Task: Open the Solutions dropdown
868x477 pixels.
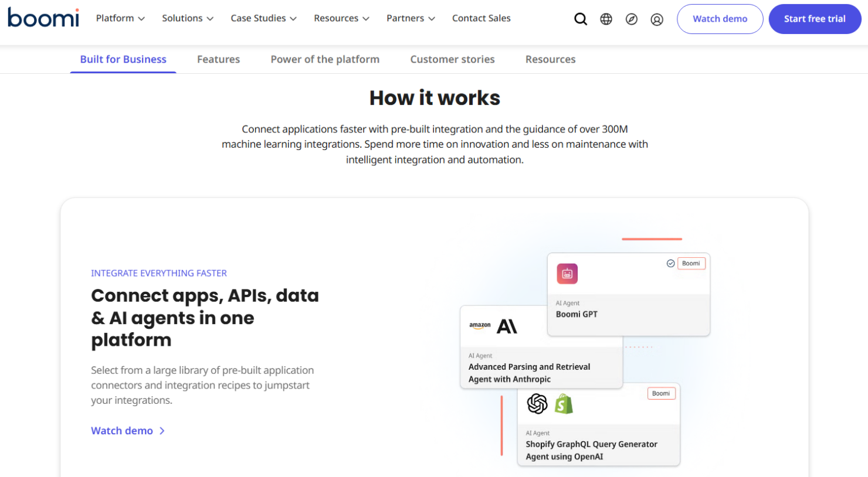Action: 187,18
